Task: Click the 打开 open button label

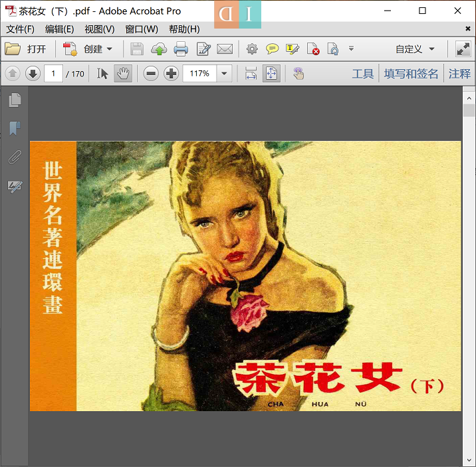Action: [37, 48]
